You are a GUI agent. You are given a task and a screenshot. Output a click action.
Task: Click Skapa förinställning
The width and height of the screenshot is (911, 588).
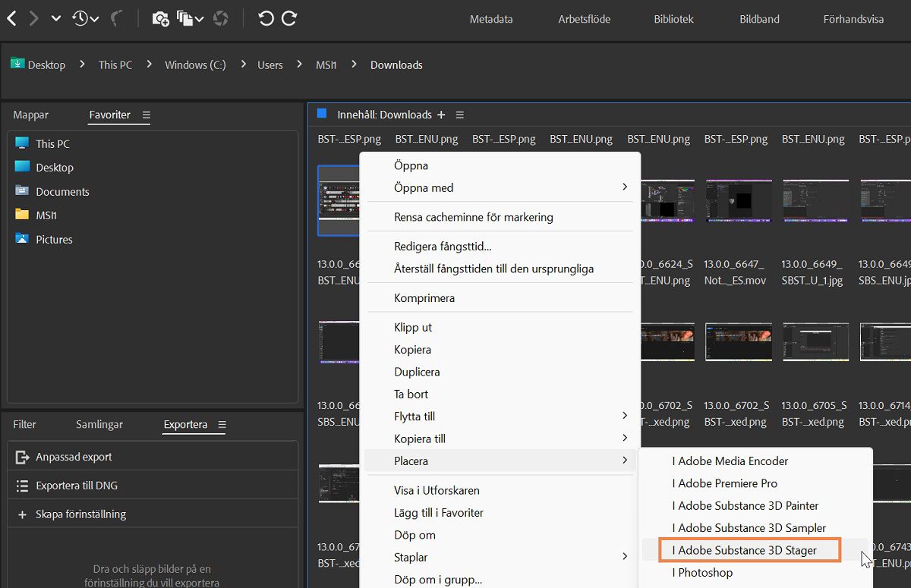coord(153,514)
